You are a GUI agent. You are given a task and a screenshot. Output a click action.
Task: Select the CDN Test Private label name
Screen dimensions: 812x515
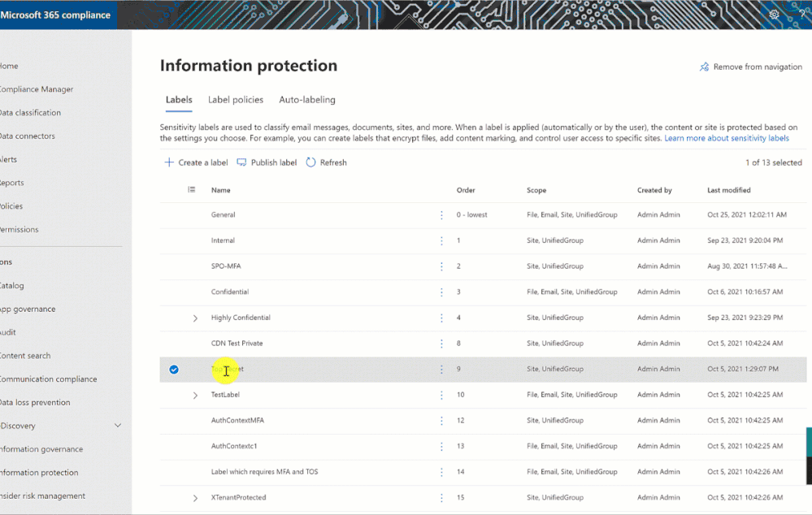[237, 343]
